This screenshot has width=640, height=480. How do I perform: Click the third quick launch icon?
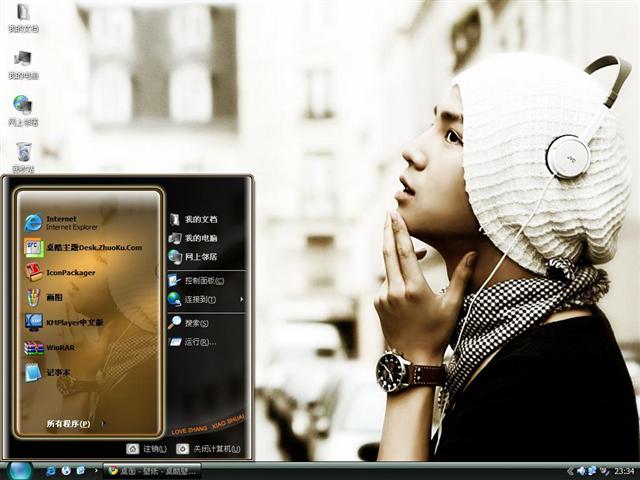click(x=81, y=471)
